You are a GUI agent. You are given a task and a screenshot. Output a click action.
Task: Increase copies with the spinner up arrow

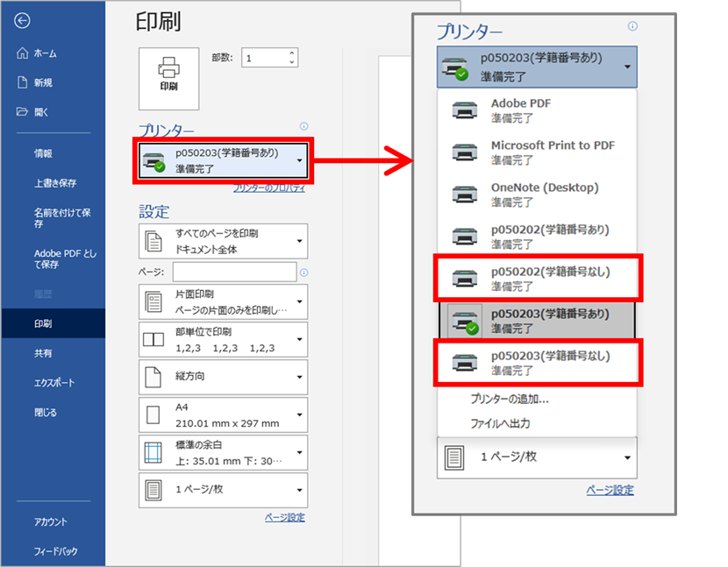point(291,53)
